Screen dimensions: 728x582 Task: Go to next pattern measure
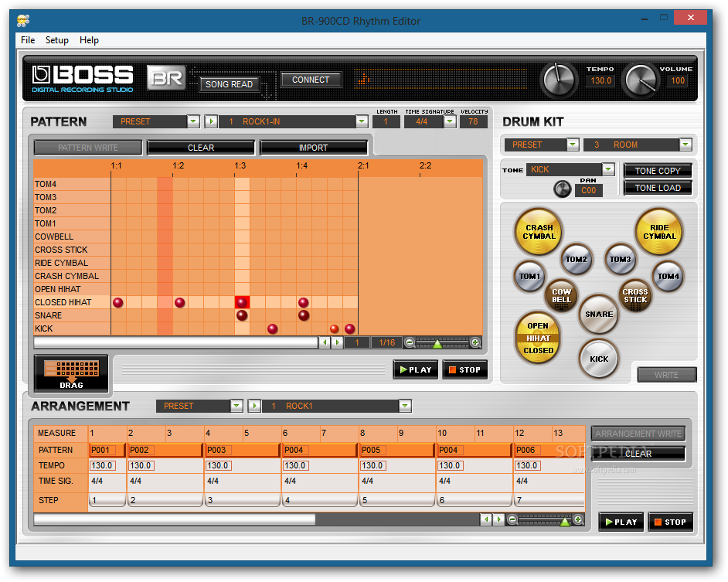338,343
